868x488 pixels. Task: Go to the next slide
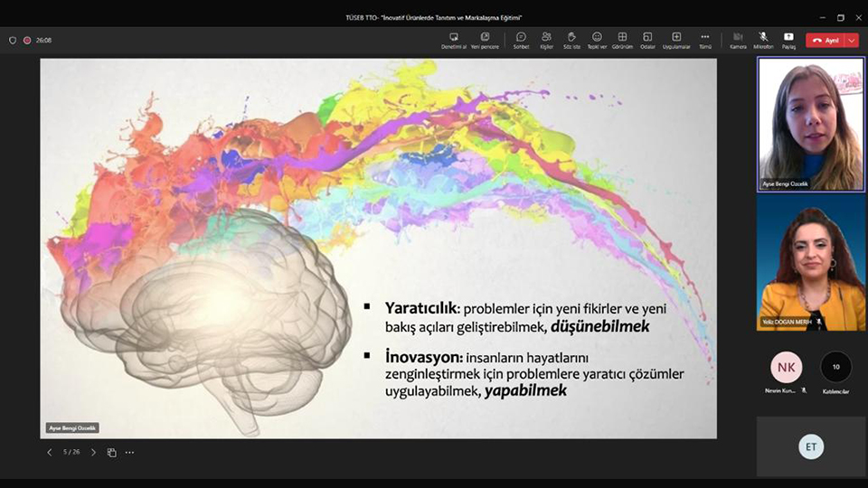pos(93,452)
